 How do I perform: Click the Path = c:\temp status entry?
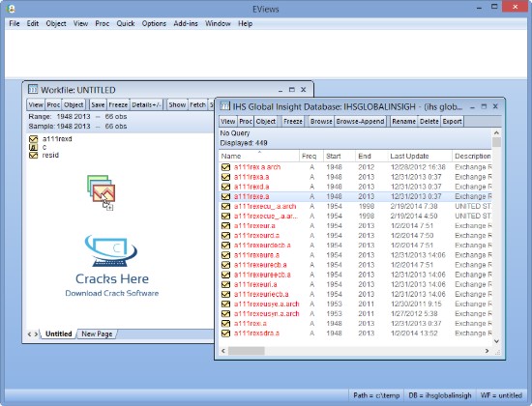coord(376,395)
